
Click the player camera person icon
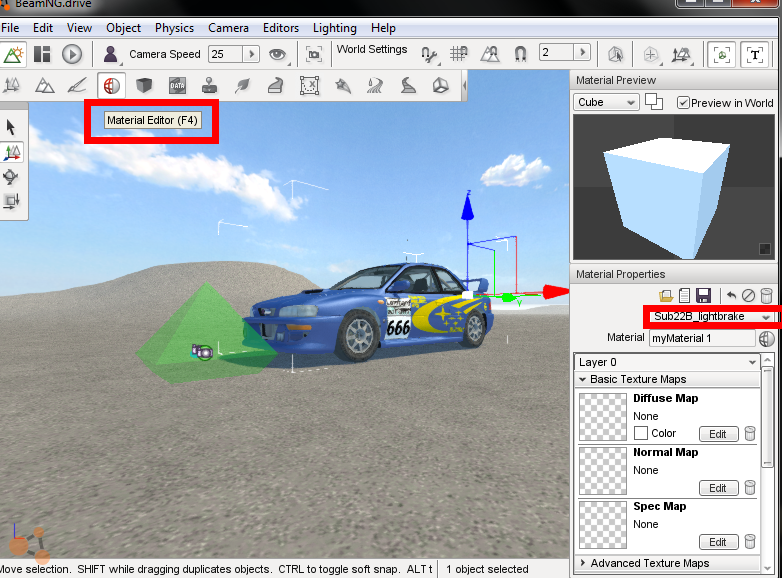[x=111, y=54]
